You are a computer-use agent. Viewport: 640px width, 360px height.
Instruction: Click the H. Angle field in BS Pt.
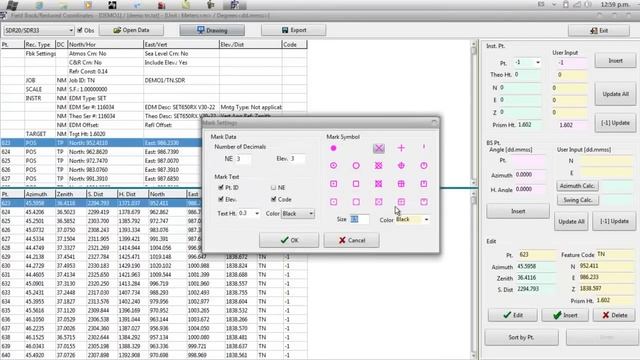pos(529,189)
